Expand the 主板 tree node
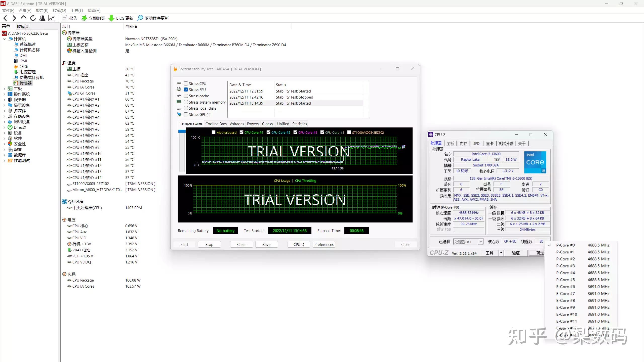 tap(4, 88)
